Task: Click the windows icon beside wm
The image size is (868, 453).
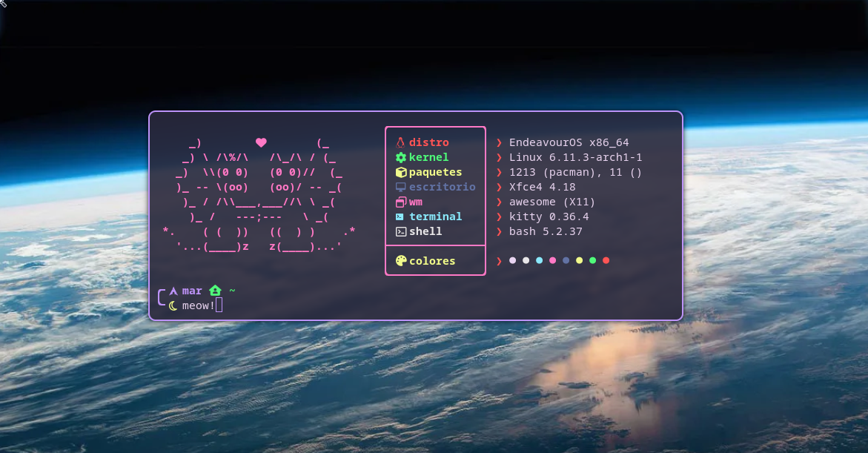Action: [x=401, y=202]
